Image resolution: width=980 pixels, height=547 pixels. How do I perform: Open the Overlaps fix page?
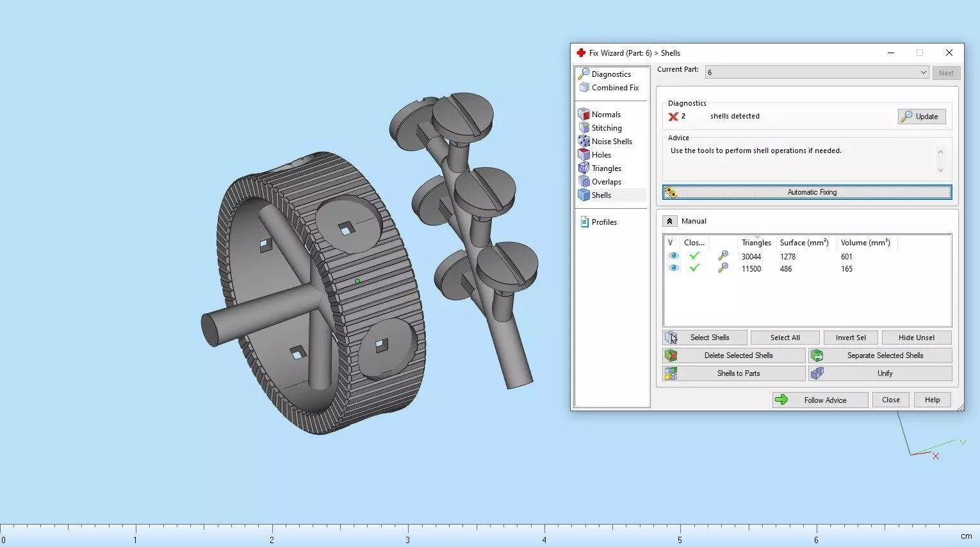pos(607,182)
